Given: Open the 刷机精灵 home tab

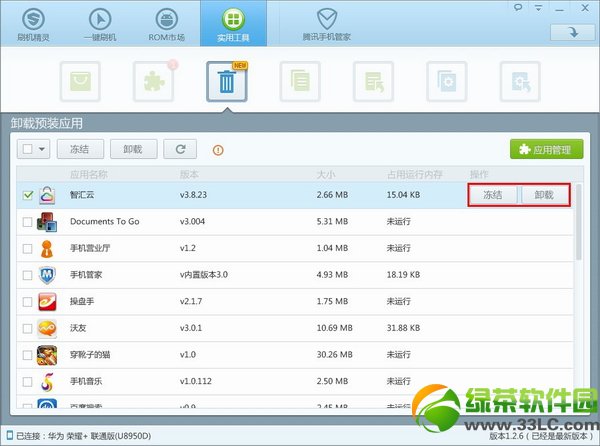Looking at the screenshot, I should 33,24.
